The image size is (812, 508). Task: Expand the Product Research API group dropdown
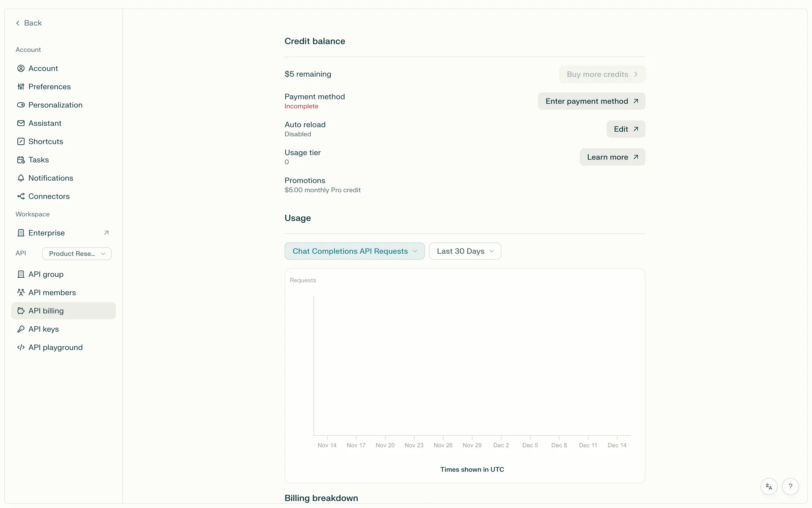(77, 254)
